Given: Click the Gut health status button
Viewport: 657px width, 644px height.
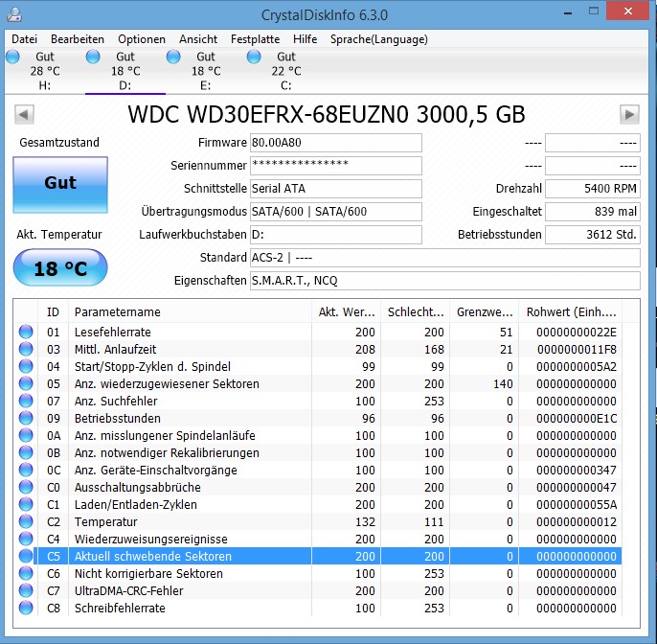Looking at the screenshot, I should [60, 184].
